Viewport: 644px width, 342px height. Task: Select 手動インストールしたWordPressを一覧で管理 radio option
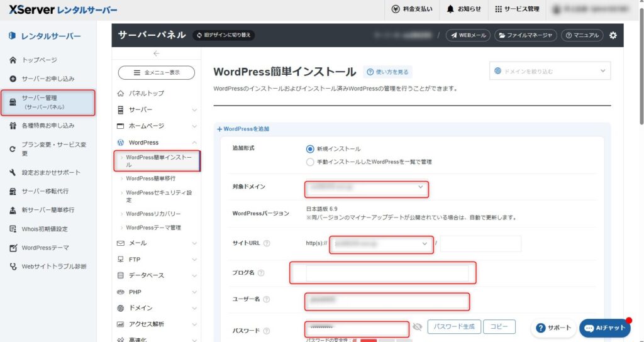pyautogui.click(x=309, y=162)
